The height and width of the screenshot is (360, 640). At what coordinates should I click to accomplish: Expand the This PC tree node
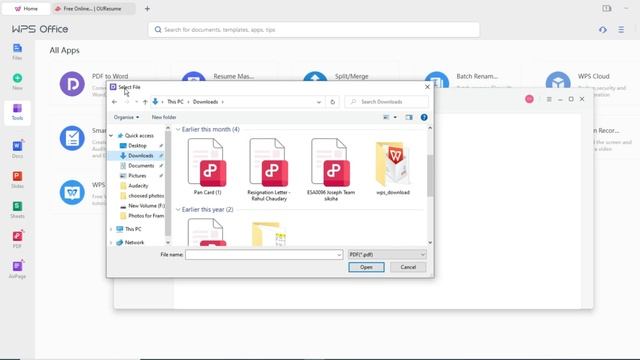click(111, 229)
